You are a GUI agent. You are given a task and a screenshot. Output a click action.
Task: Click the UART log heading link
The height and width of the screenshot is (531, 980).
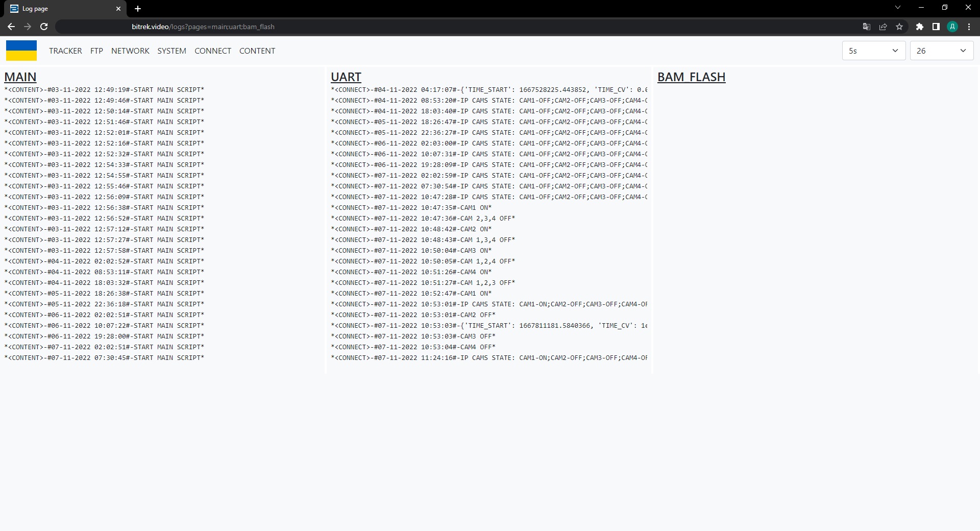pyautogui.click(x=346, y=77)
